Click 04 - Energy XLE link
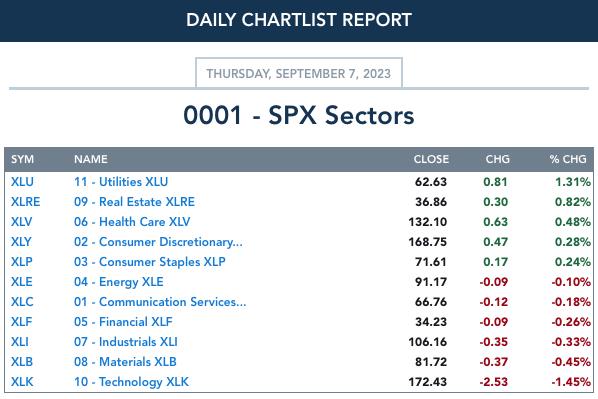Screen dimensions: 598x399 click(x=119, y=282)
